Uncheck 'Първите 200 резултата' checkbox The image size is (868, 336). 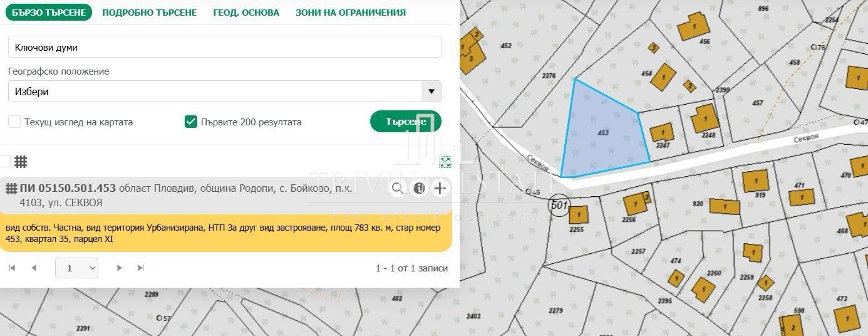coord(191,122)
